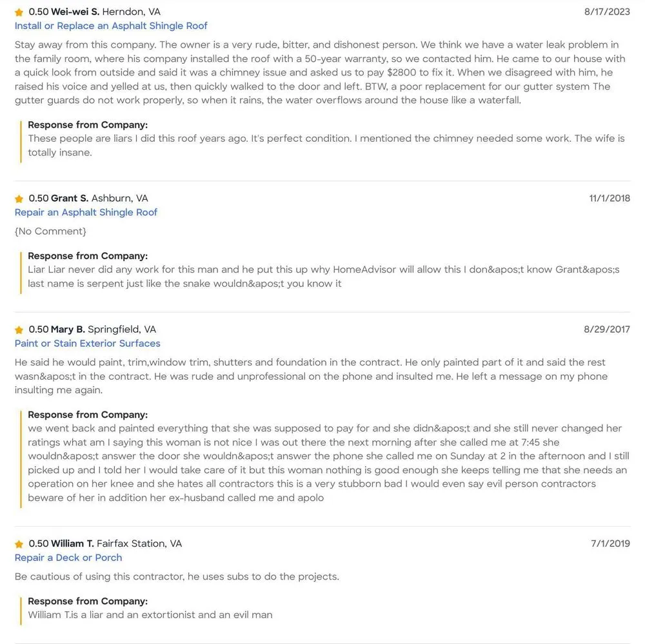Click the review date 8/17/2023
Image resolution: width=645 pixels, height=644 pixels.
coord(607,12)
